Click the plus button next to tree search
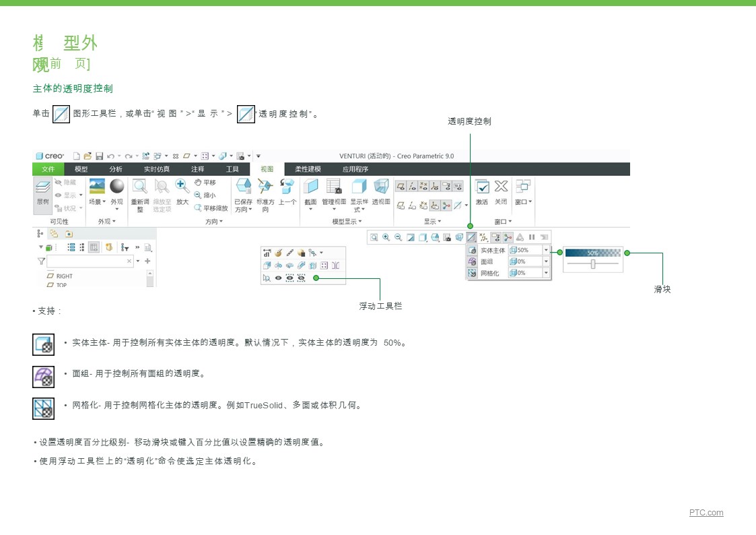This screenshot has width=756, height=535. [x=147, y=261]
